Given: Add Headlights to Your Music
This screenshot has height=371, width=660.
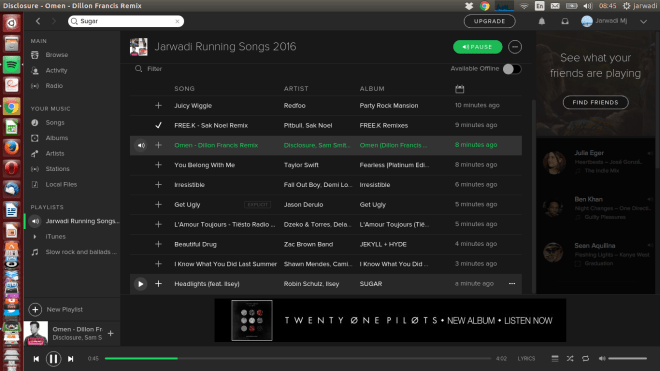Looking at the screenshot, I should point(158,283).
